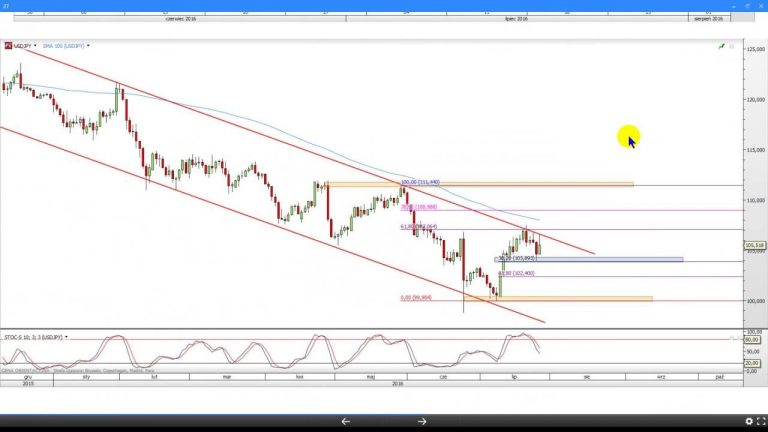The width and height of the screenshot is (768, 432).
Task: Click the red FX instrument icon beside USDJPY
Action: 8,46
